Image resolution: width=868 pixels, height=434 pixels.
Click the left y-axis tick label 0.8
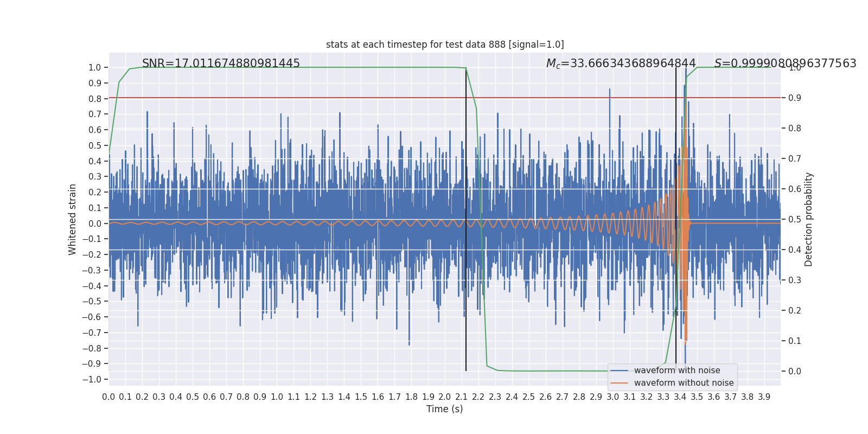point(95,99)
